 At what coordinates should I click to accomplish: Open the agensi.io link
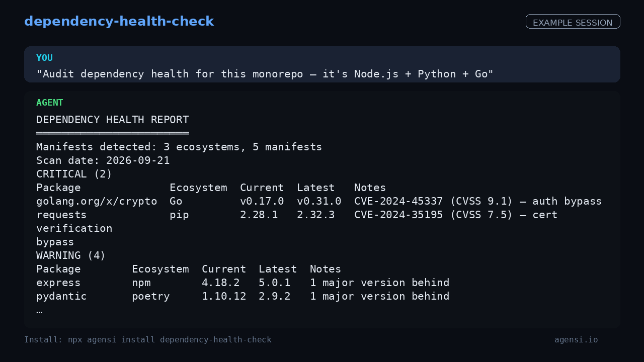point(576,340)
